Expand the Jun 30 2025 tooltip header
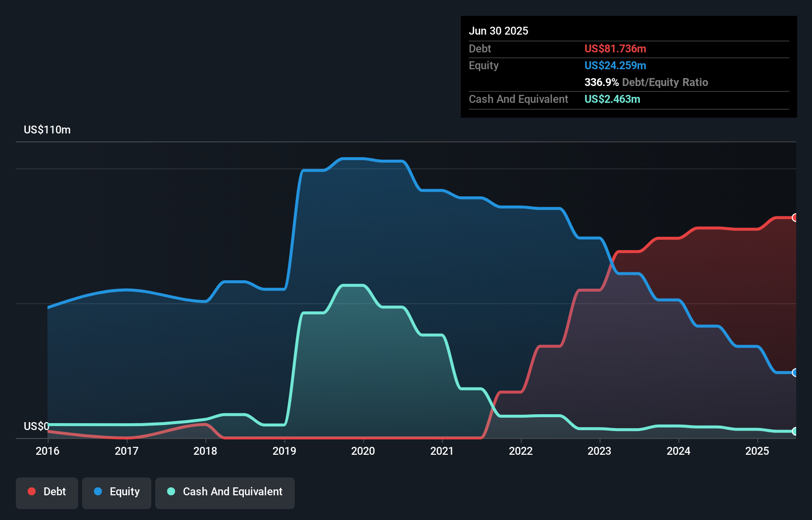Viewport: 812px width, 520px height. (498, 31)
